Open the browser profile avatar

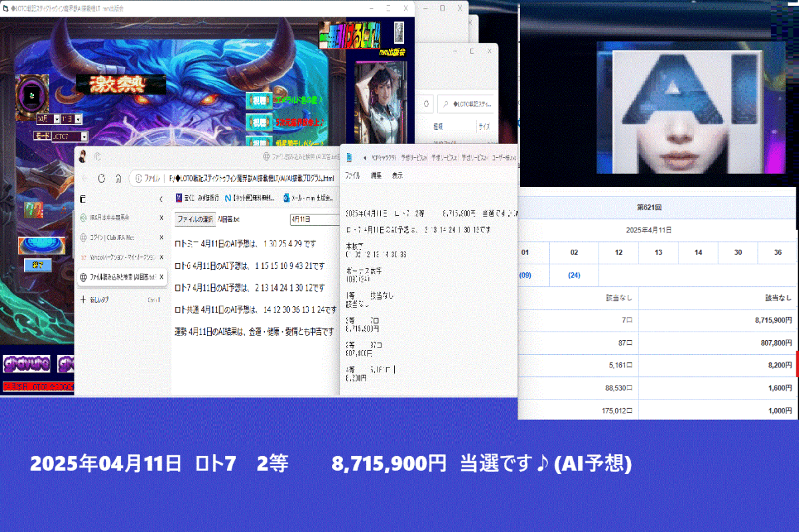click(83, 156)
